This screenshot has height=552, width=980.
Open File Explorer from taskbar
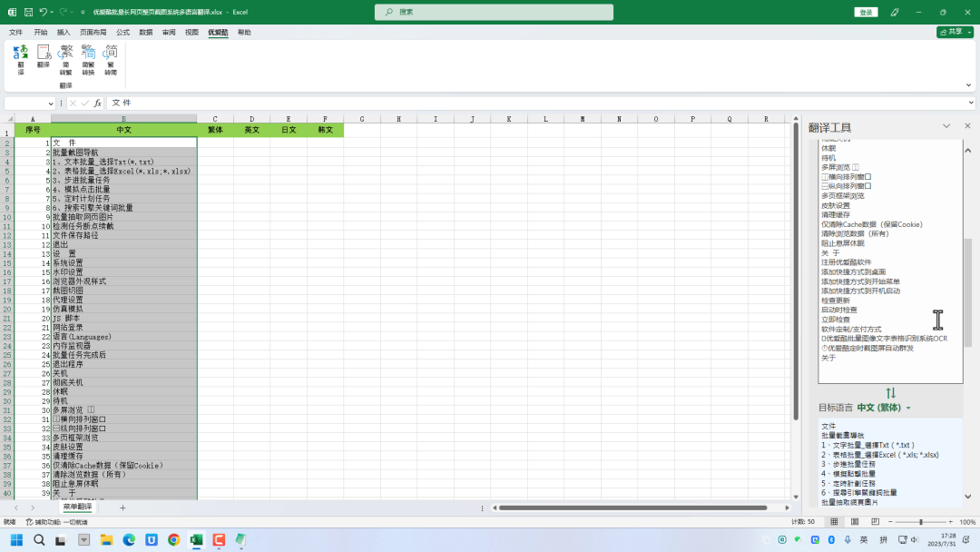(x=106, y=540)
